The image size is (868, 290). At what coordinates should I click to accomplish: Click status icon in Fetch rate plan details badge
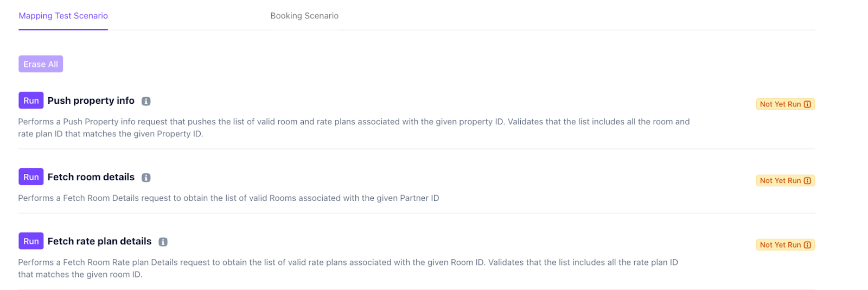tap(807, 245)
